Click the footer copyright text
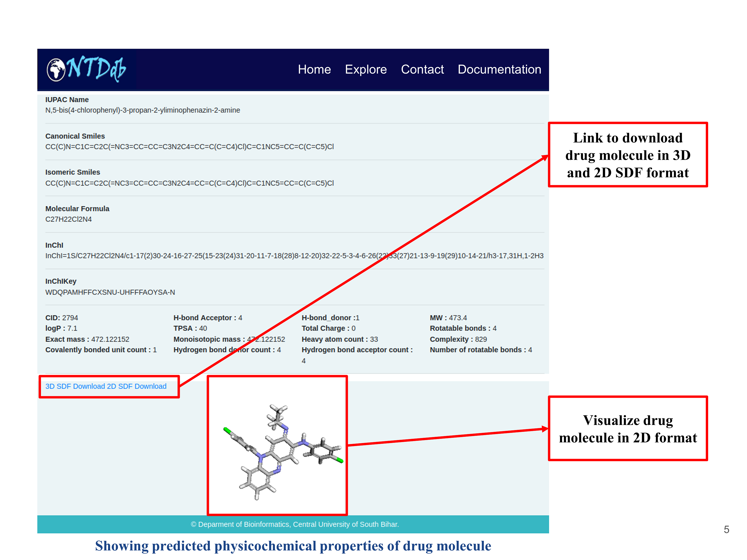This screenshot has height=560, width=747. click(x=295, y=524)
